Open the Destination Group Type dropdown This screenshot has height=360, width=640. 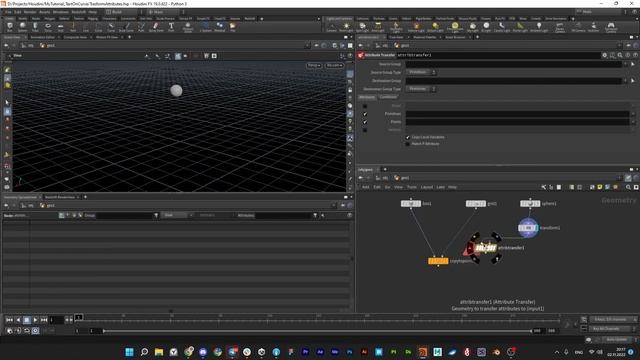421,89
